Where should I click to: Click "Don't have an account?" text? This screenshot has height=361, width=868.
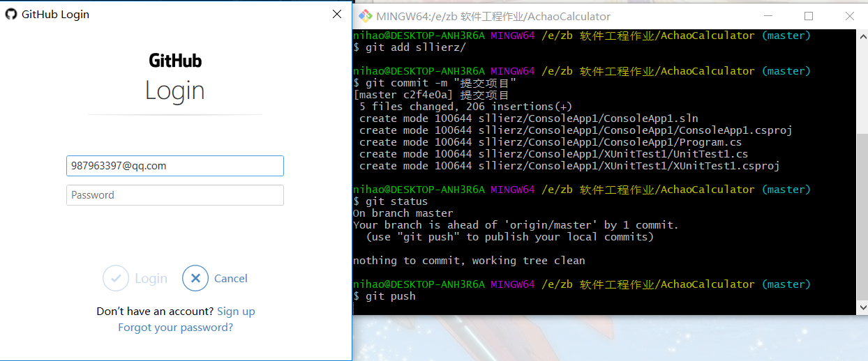155,312
